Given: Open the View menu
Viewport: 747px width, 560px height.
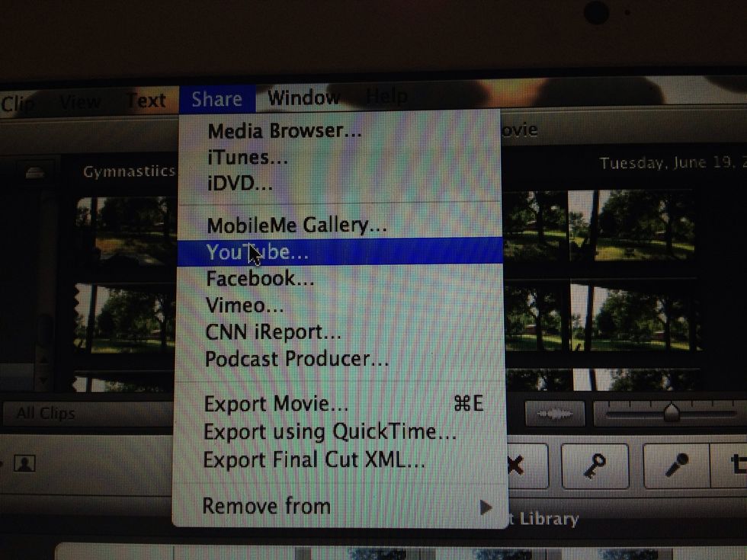Looking at the screenshot, I should (x=79, y=101).
